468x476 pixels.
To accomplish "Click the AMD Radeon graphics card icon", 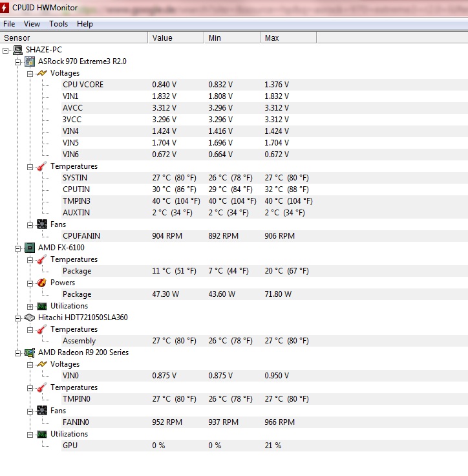I will 30,352.
